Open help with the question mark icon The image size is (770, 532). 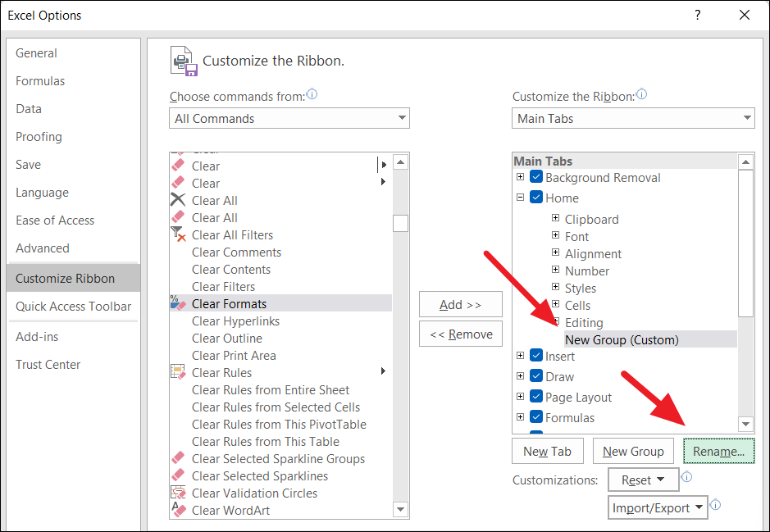coord(697,16)
